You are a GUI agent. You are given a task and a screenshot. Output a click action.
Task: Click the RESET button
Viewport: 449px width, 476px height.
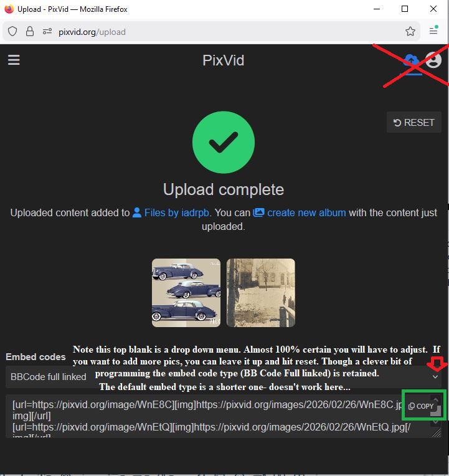[x=414, y=122]
